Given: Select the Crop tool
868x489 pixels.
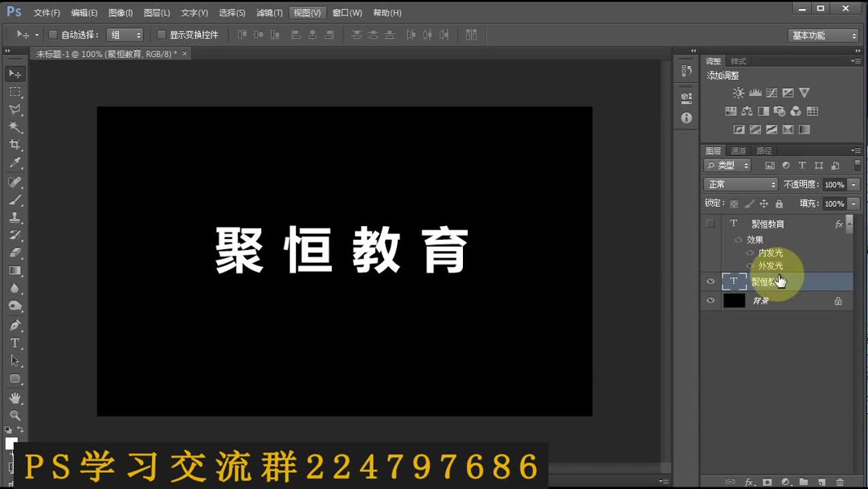Looking at the screenshot, I should [14, 143].
